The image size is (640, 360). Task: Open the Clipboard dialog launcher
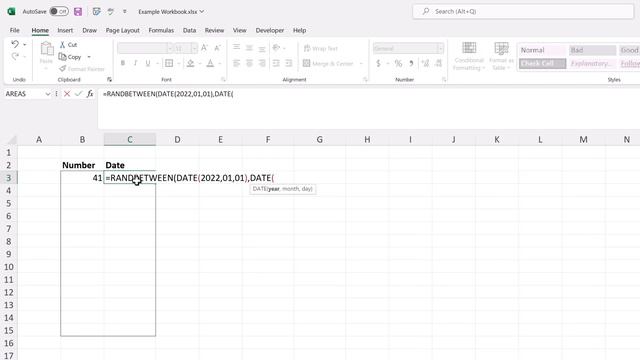[x=109, y=80]
